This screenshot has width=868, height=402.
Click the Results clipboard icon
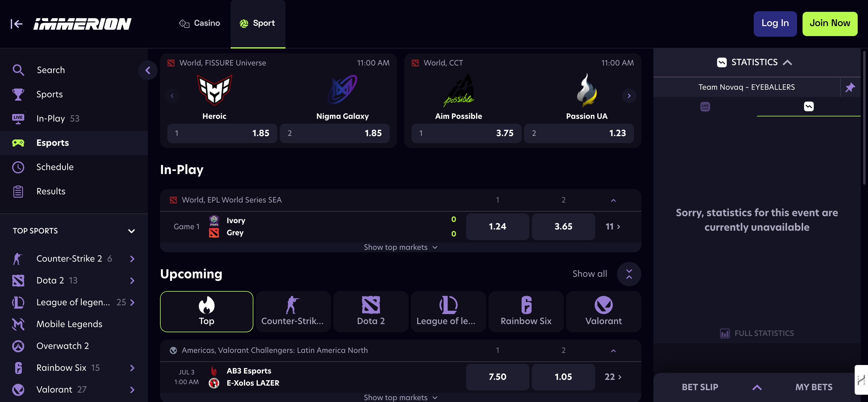(18, 191)
